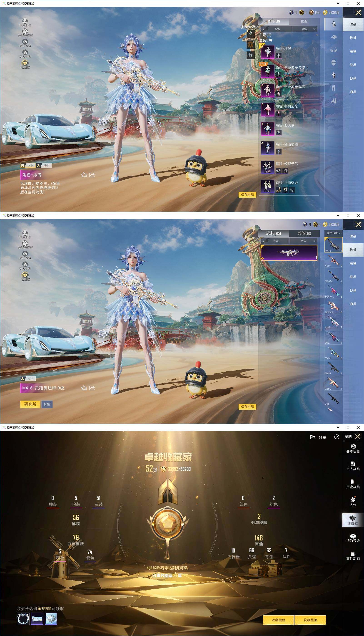Collapse the 主题(16) section arrow

(317, 35)
